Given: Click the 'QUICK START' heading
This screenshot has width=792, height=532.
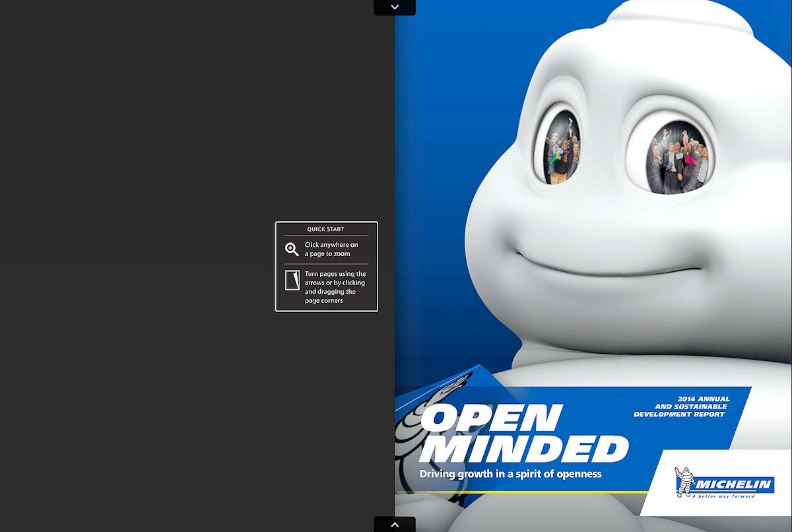Looking at the screenshot, I should [x=325, y=229].
